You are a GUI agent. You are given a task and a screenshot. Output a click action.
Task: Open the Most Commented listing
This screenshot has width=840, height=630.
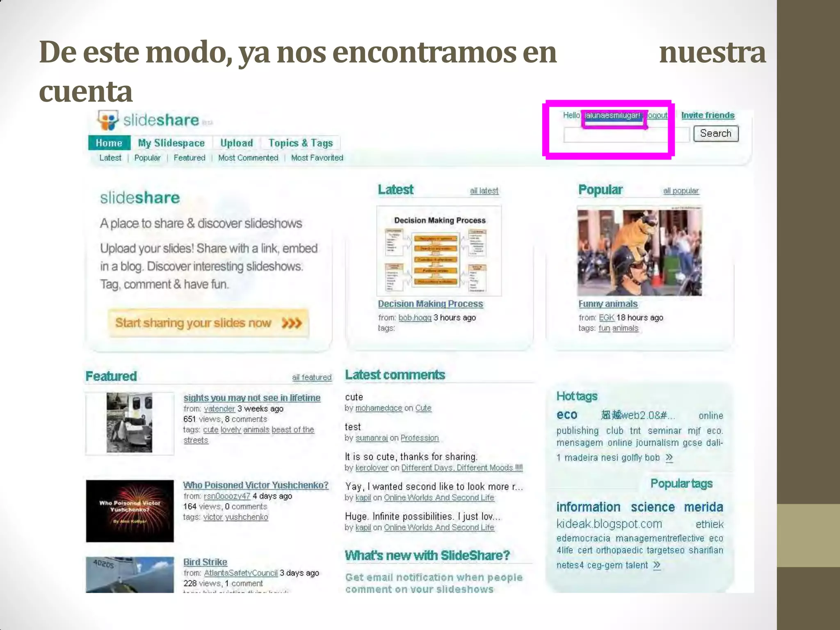(x=248, y=158)
